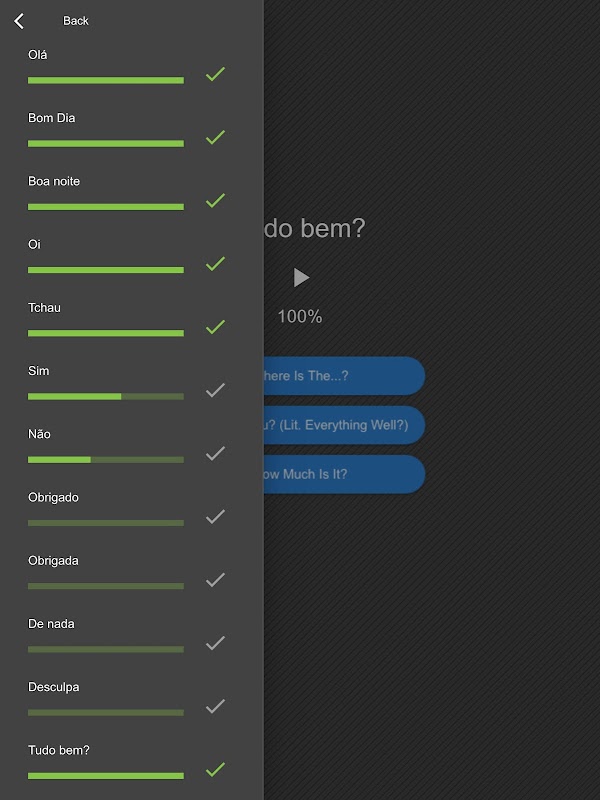Pick the 'Everything Well?' answer option

344,425
